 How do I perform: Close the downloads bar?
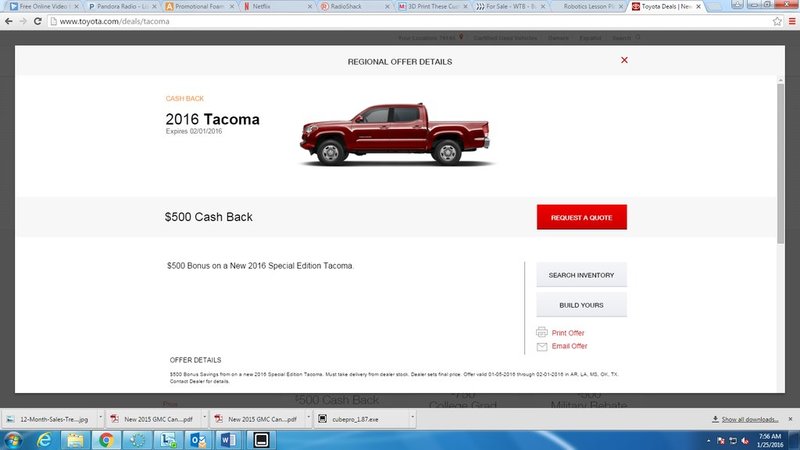pyautogui.click(x=790, y=419)
